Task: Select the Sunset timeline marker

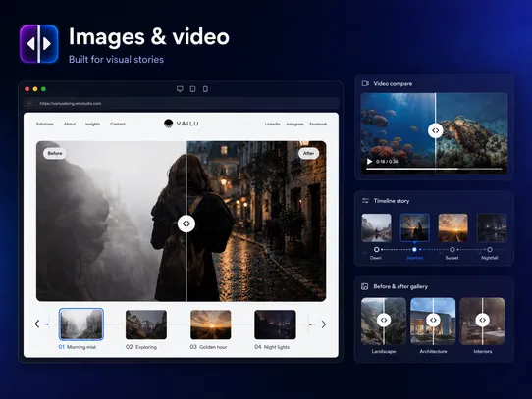Action: pos(452,250)
